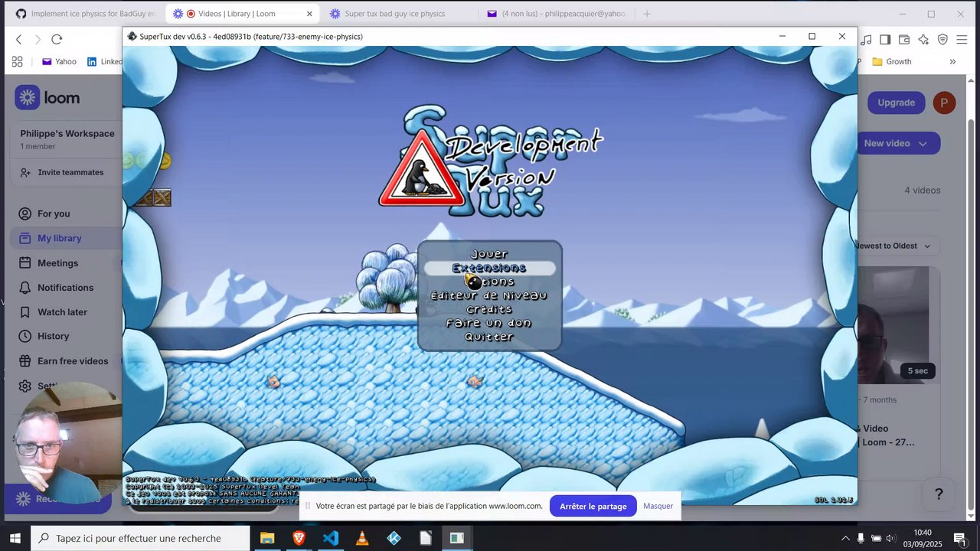Open the P profile avatar menu

[945, 103]
